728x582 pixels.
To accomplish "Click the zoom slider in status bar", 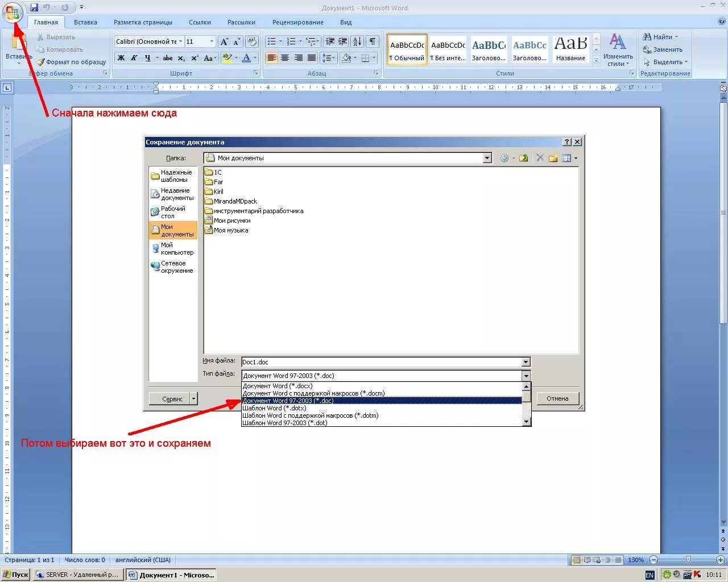I will pos(688,560).
